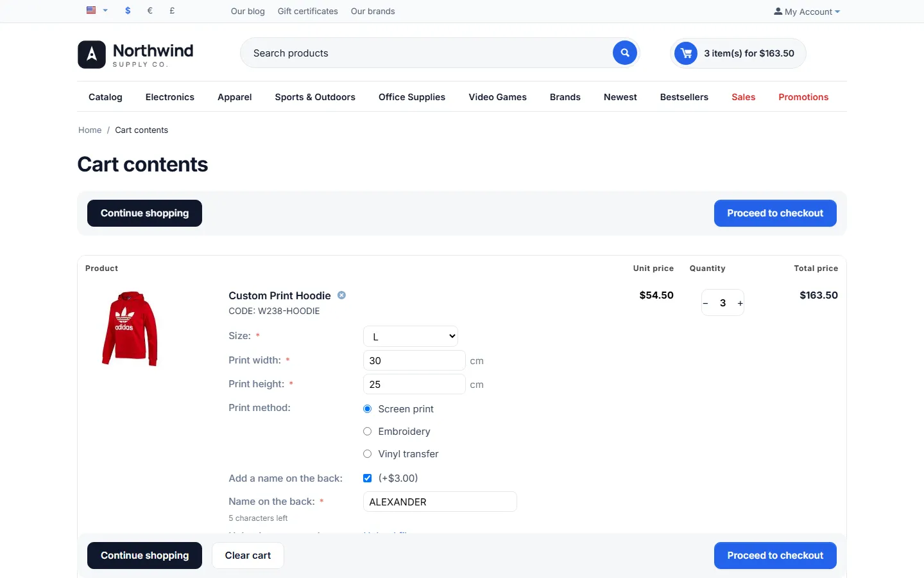The height and width of the screenshot is (578, 924).
Task: Open Custom Print Hoodie product link
Action: 280,295
